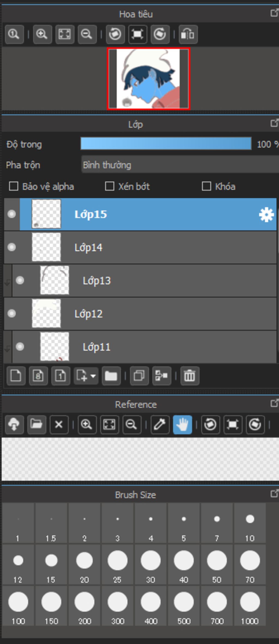Open a reference image with folder icon
279x644 pixels.
(37, 425)
